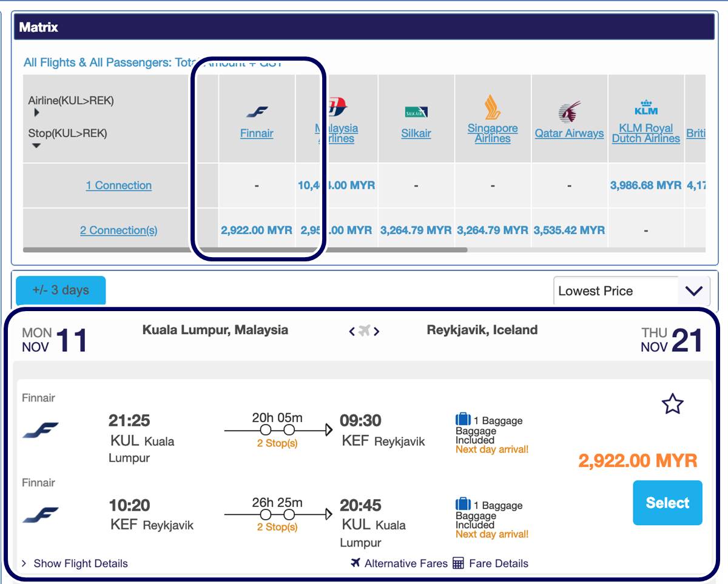Select Singapore Airlines' 3,264.79 MYR matrix fare
The width and height of the screenshot is (728, 584).
tap(493, 230)
